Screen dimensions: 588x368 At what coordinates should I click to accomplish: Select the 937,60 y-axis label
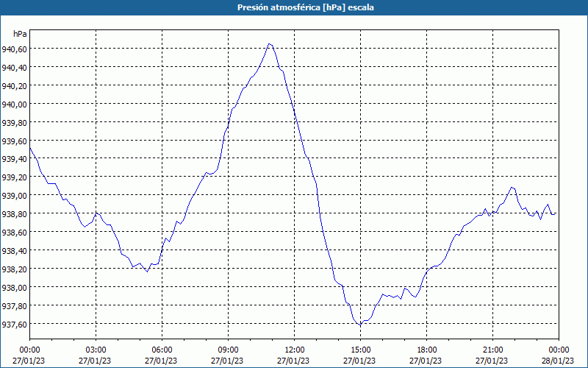14,324
